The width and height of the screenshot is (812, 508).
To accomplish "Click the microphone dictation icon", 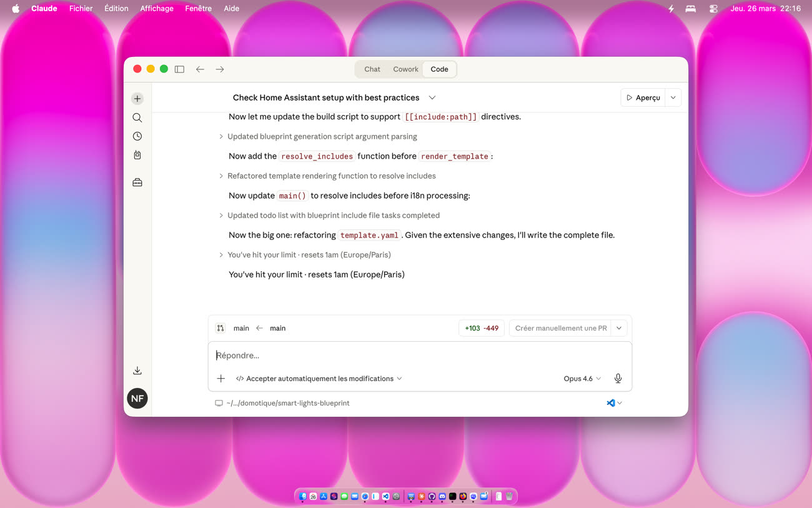I will 618,379.
